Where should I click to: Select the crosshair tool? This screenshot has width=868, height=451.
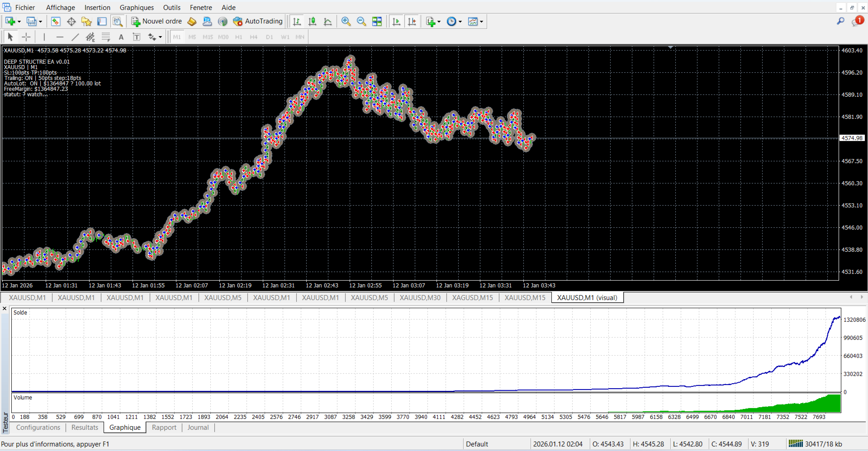tap(26, 37)
